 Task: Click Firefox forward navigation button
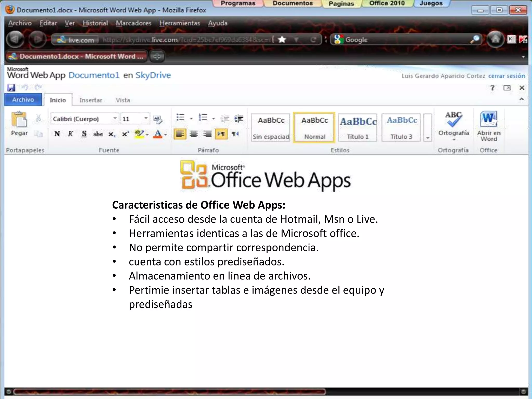tap(37, 39)
